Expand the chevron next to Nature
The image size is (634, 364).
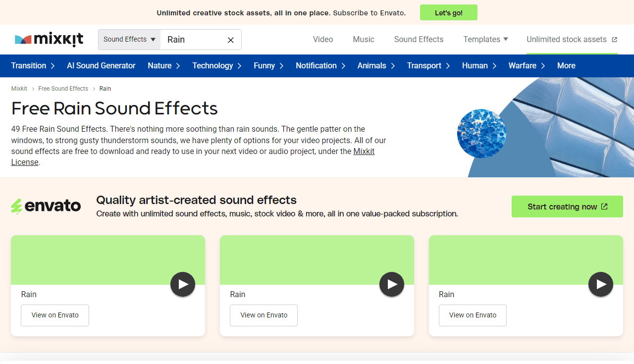(x=178, y=66)
